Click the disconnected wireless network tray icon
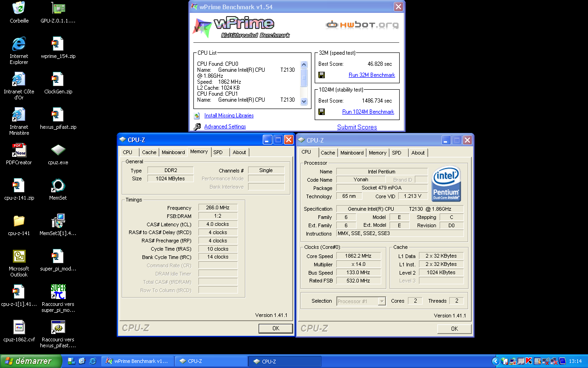The height and width of the screenshot is (368, 588). pyautogui.click(x=546, y=361)
